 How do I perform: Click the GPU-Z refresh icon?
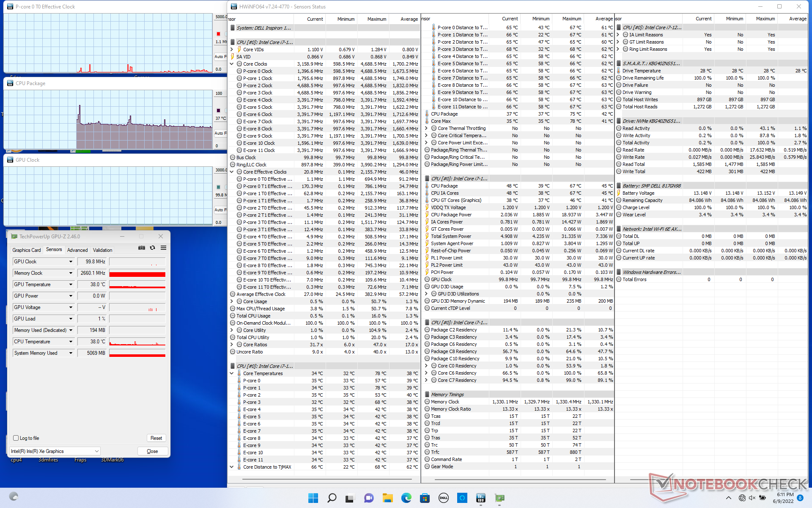click(153, 248)
